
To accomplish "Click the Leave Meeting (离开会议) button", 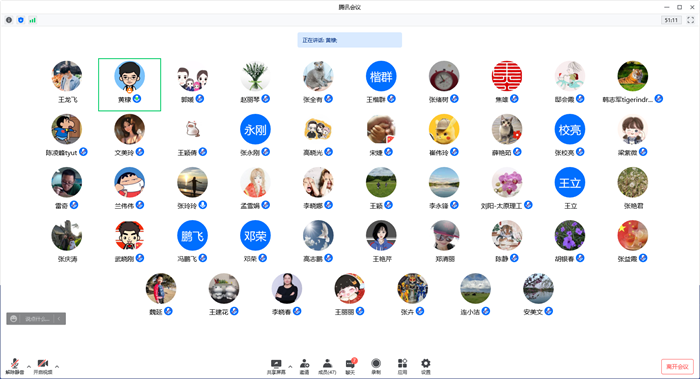I will click(x=677, y=367).
